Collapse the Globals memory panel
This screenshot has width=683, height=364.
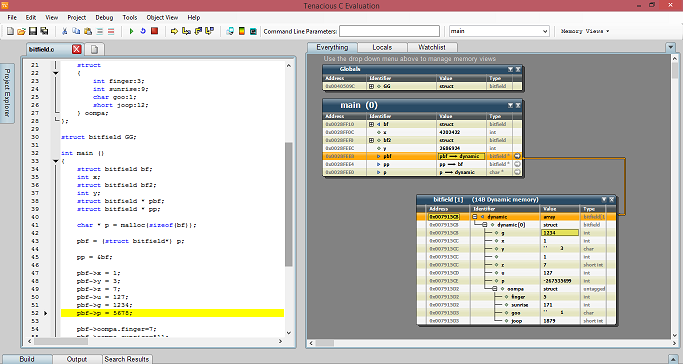click(x=510, y=69)
